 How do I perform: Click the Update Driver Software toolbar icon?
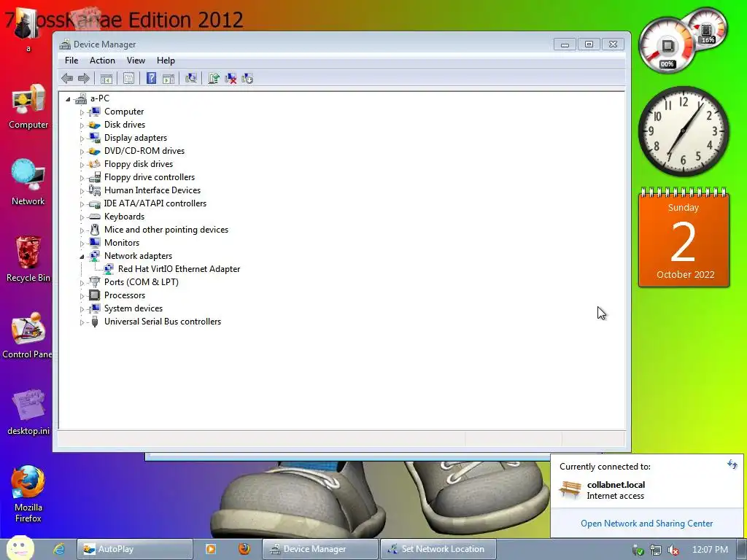(214, 78)
